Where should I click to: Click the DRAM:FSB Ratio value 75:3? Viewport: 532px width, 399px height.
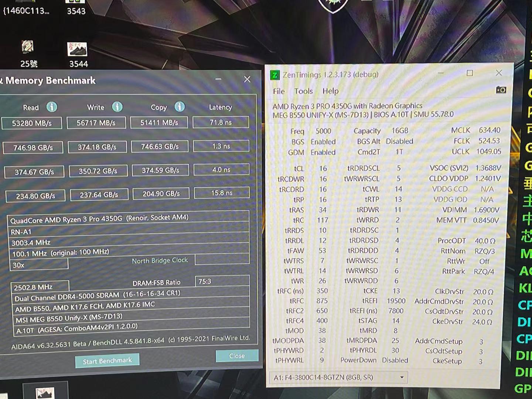[222, 281]
